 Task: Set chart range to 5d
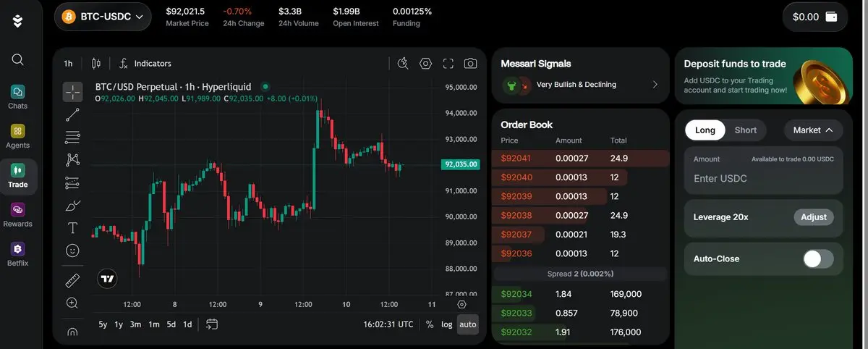(x=171, y=324)
